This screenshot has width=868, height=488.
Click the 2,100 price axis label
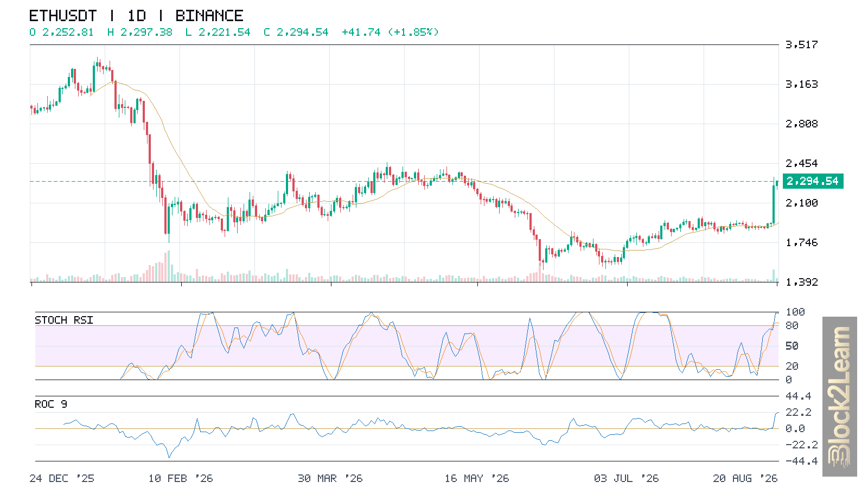point(801,203)
